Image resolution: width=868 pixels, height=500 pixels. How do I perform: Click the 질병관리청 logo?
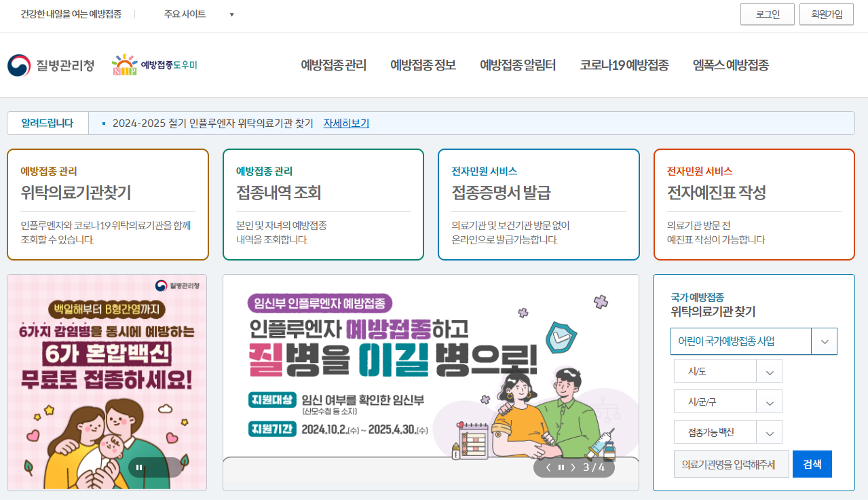coord(51,66)
